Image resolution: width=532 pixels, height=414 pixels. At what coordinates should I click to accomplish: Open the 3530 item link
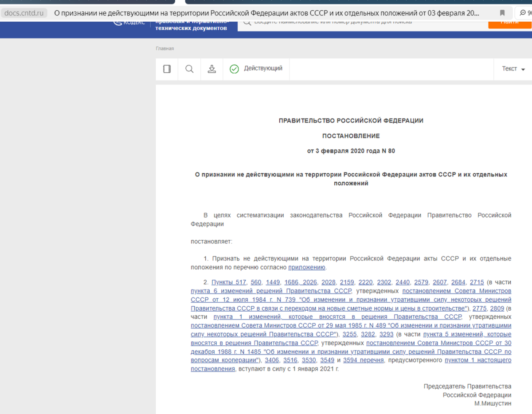[309, 360]
